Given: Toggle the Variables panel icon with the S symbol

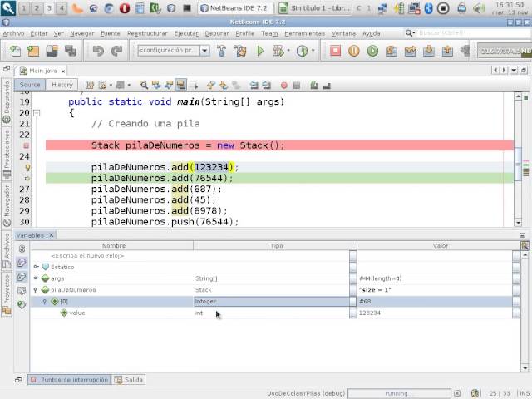Looking at the screenshot, I should click(22, 249).
